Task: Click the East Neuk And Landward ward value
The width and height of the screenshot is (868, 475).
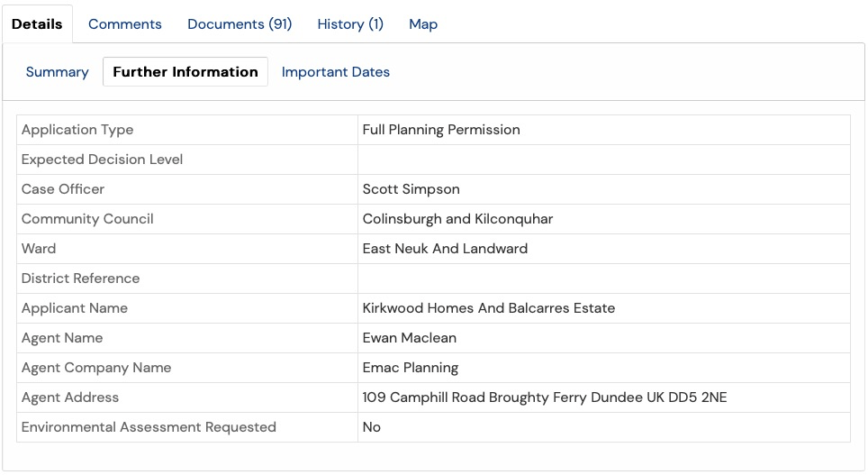Action: (x=445, y=249)
